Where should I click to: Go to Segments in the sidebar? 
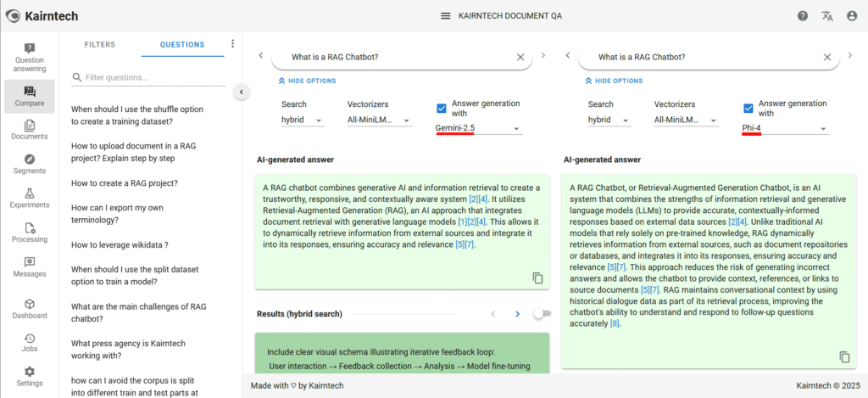tap(30, 164)
